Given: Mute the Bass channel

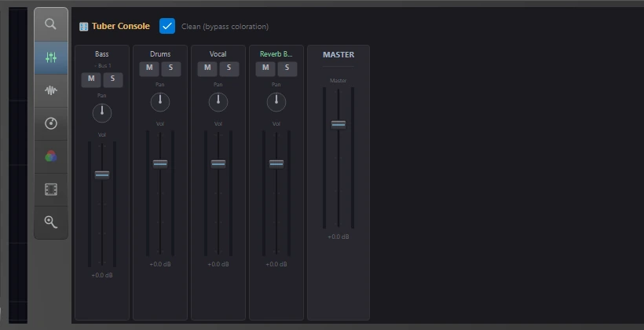Looking at the screenshot, I should (x=91, y=79).
